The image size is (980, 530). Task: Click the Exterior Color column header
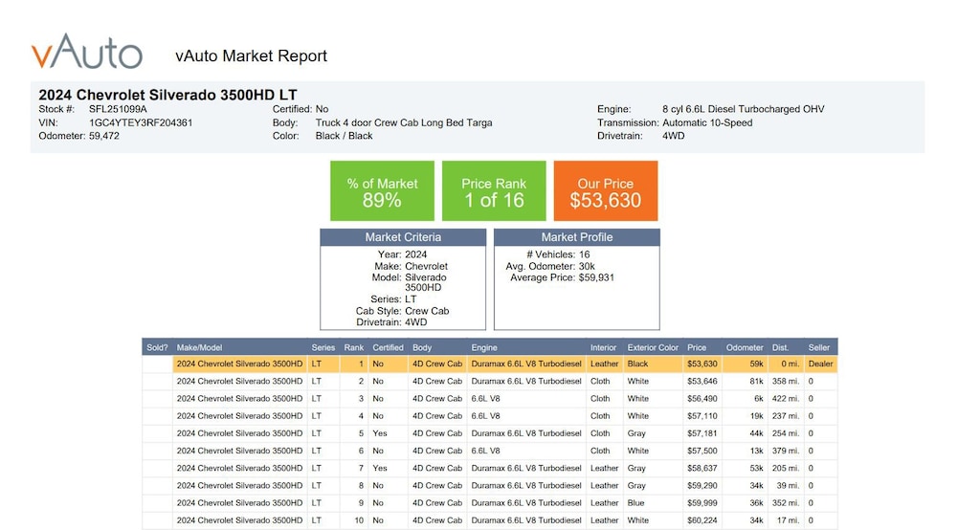tap(653, 347)
